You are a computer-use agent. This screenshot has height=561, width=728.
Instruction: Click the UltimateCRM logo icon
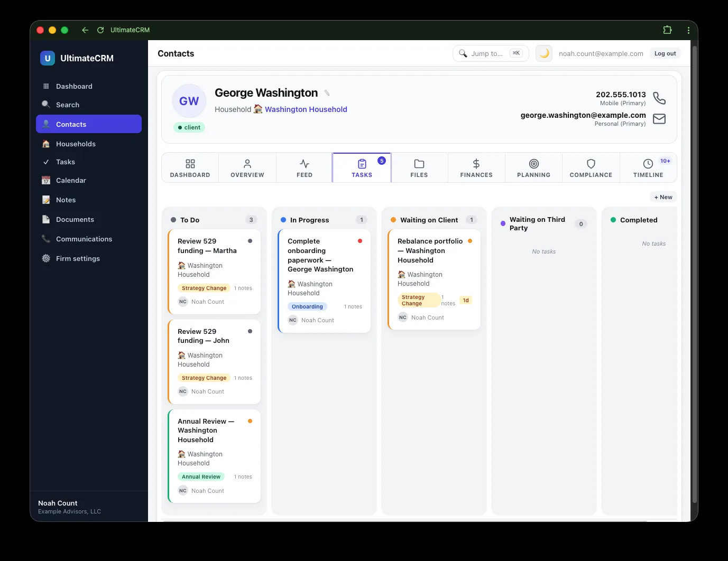tap(48, 58)
